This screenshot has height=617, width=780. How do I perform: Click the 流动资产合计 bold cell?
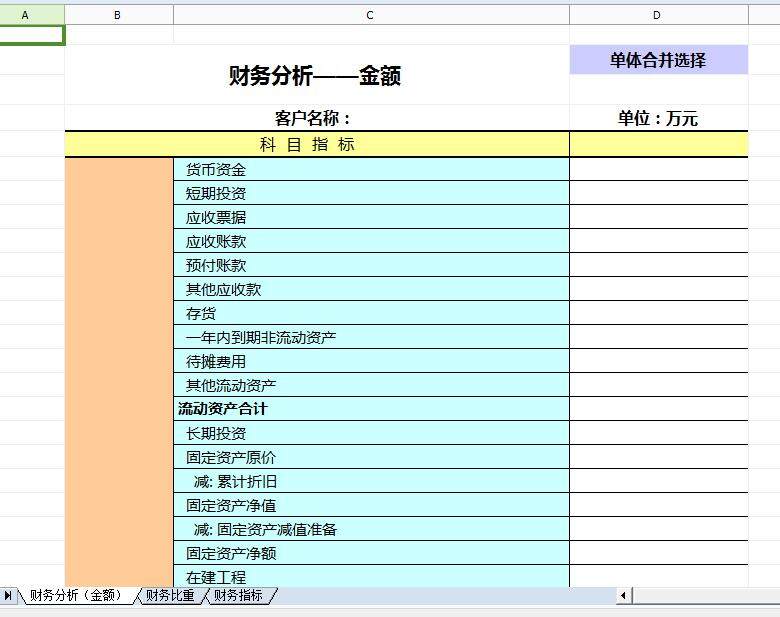click(370, 409)
